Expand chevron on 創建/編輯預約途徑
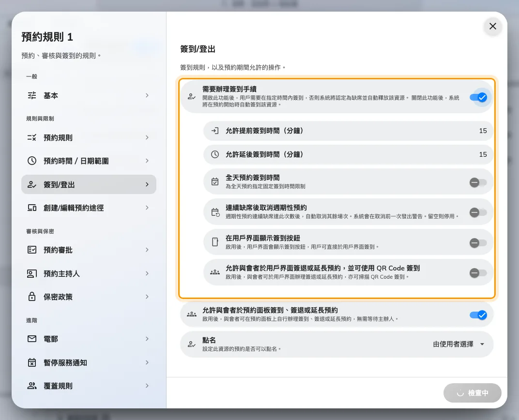The height and width of the screenshot is (420, 519). pos(147,208)
